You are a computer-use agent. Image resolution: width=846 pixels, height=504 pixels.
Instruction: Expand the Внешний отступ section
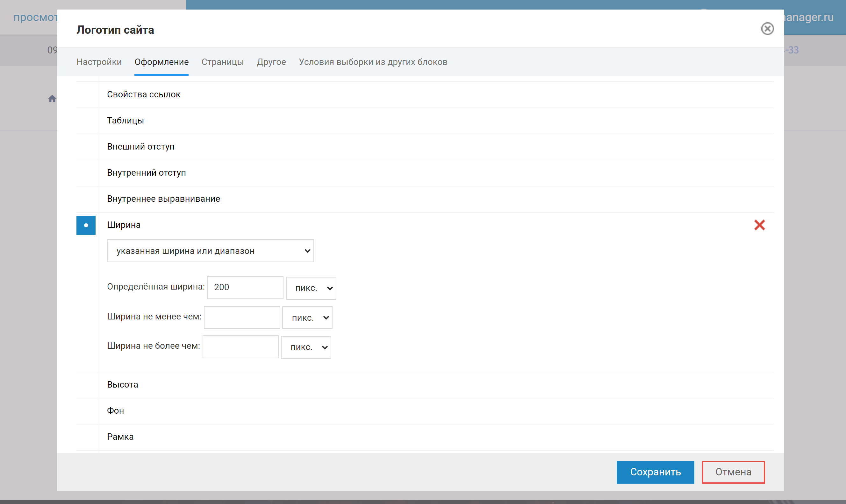(140, 146)
